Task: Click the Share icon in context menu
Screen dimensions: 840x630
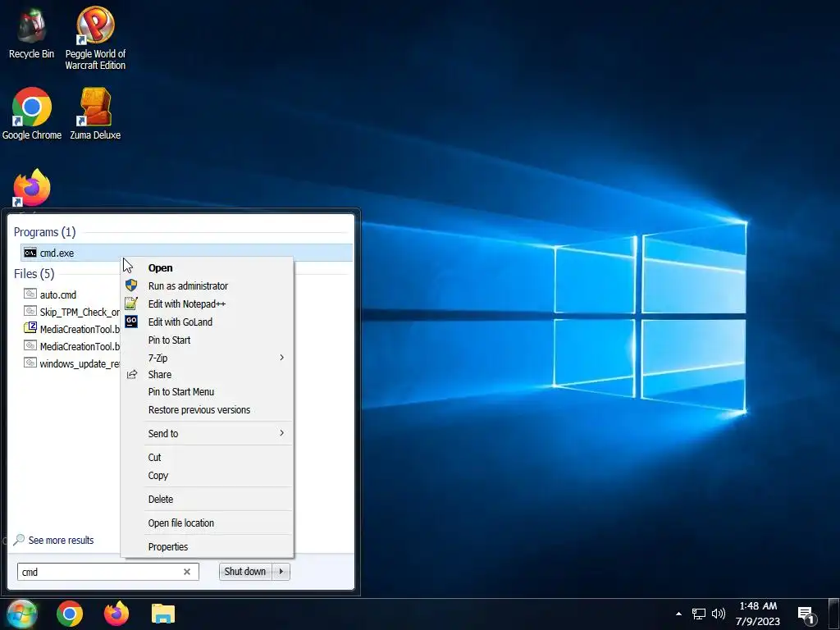Action: 132,374
